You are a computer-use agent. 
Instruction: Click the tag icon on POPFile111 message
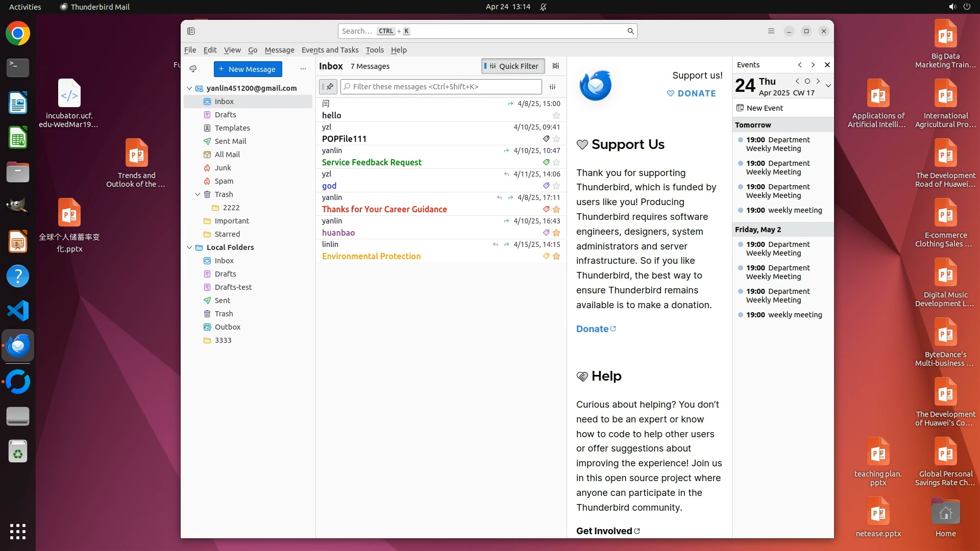click(546, 139)
